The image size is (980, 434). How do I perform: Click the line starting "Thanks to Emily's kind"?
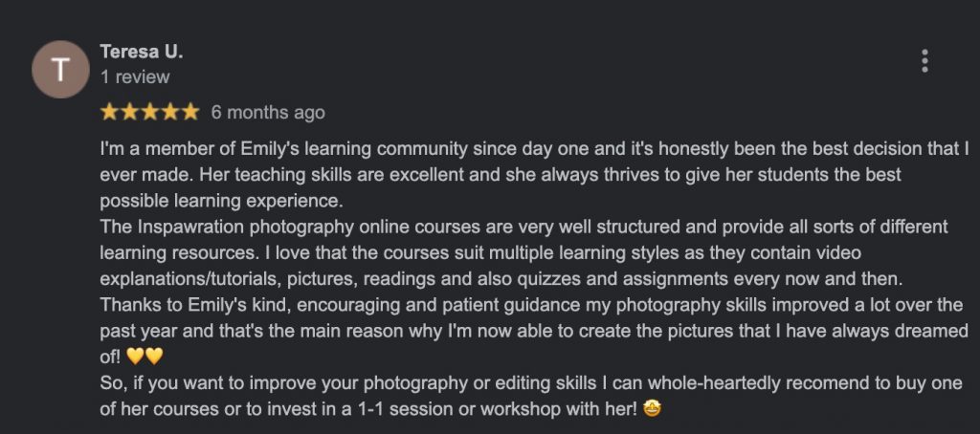click(x=531, y=305)
